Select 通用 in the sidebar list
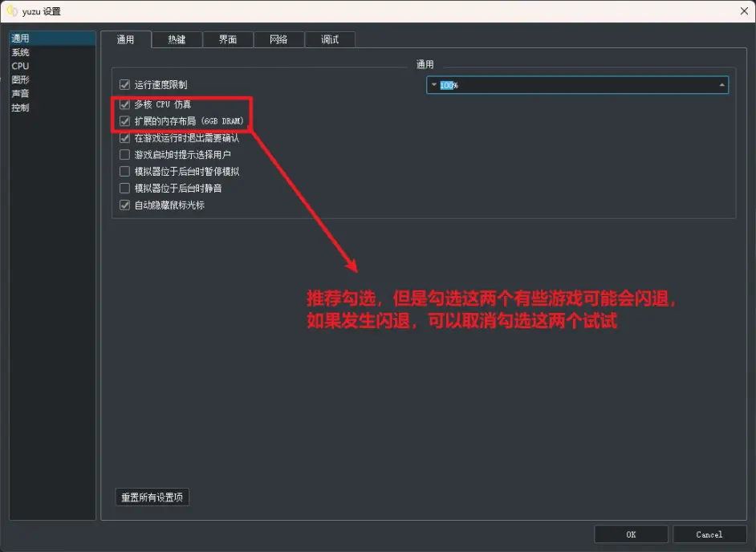 coord(52,38)
